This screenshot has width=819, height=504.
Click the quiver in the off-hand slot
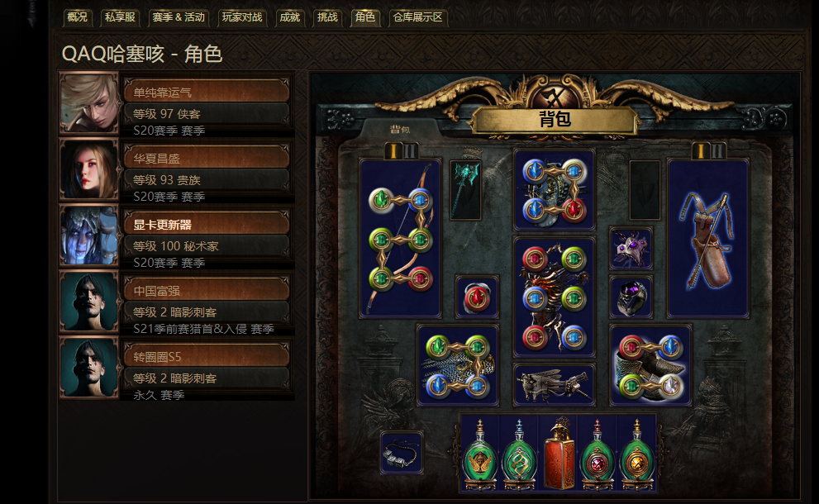point(708,239)
